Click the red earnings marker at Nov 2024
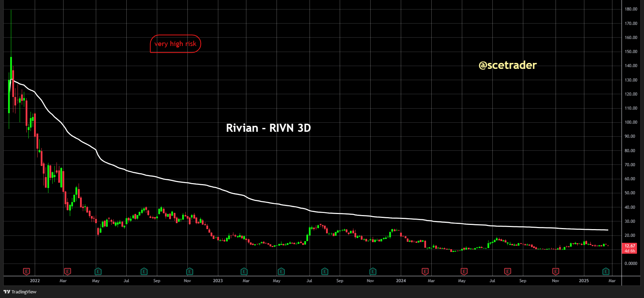 click(x=555, y=271)
